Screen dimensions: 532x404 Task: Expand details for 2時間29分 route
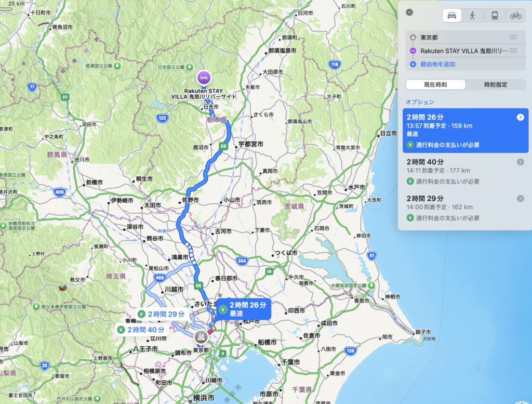click(520, 199)
